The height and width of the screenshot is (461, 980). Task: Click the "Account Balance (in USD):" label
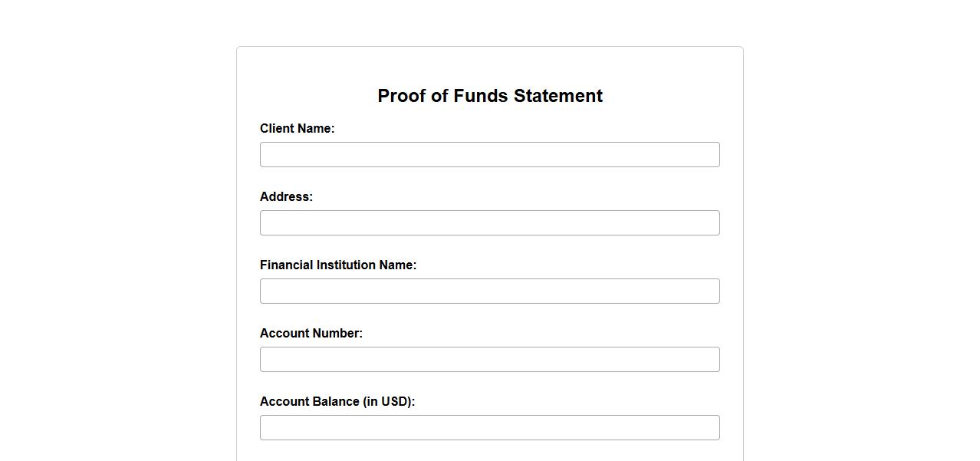[337, 401]
